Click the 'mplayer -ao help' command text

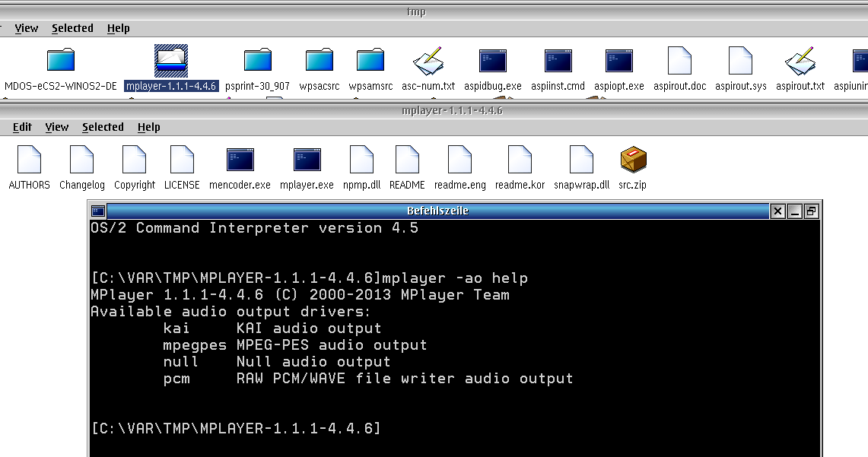455,278
